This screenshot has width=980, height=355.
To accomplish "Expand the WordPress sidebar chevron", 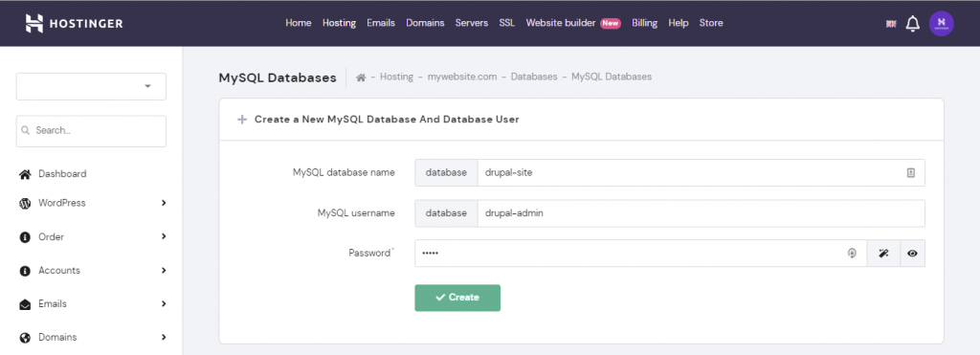I will (164, 203).
